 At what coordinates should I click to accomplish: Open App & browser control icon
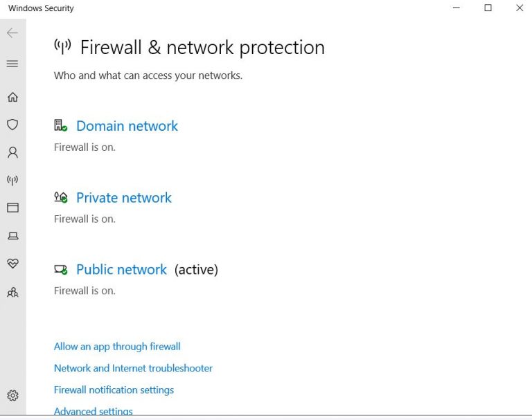(12, 208)
